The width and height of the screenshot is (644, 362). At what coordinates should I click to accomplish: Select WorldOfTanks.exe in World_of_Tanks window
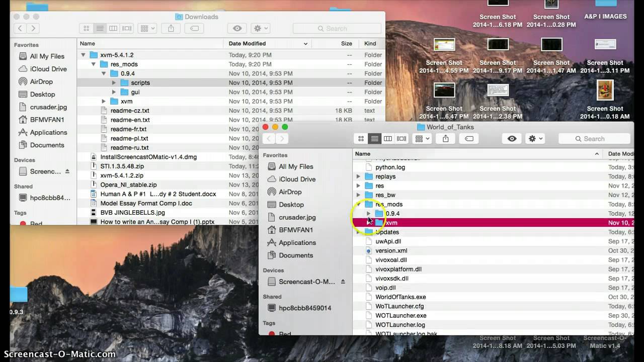[400, 297]
